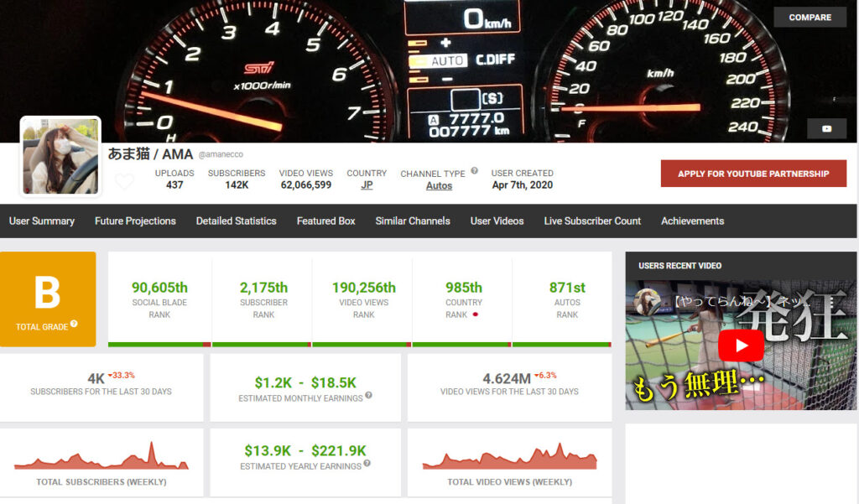This screenshot has height=504, width=859.
Task: Click the 437 uploads count
Action: pyautogui.click(x=174, y=185)
